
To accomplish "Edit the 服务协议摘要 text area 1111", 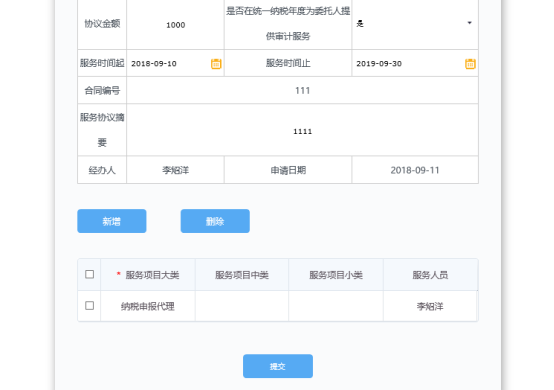I will coord(302,131).
